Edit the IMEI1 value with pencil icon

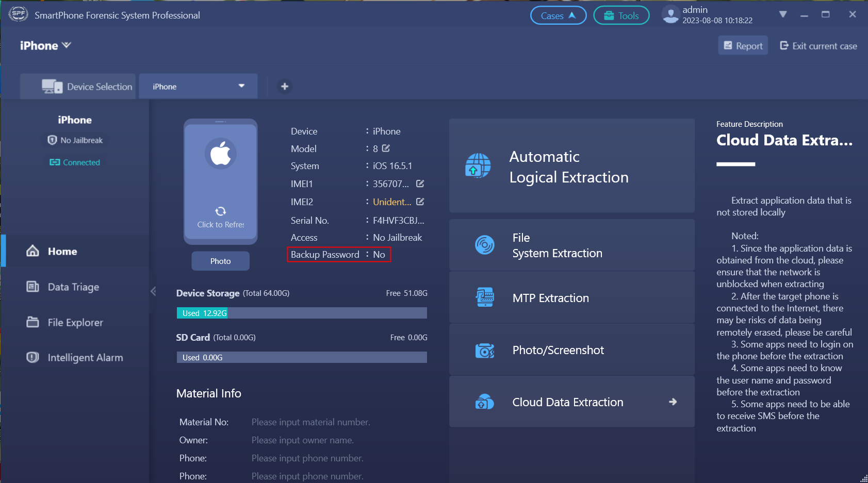point(420,184)
